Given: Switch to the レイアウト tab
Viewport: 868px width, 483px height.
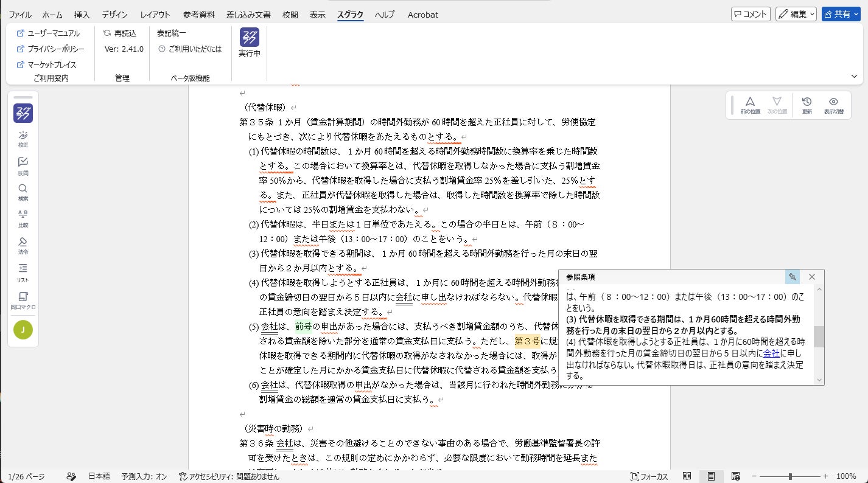Looking at the screenshot, I should pos(155,15).
